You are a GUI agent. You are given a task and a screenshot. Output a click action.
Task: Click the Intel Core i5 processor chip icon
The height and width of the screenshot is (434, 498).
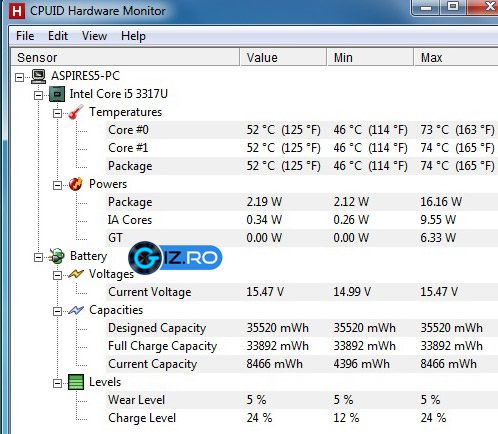pos(57,94)
